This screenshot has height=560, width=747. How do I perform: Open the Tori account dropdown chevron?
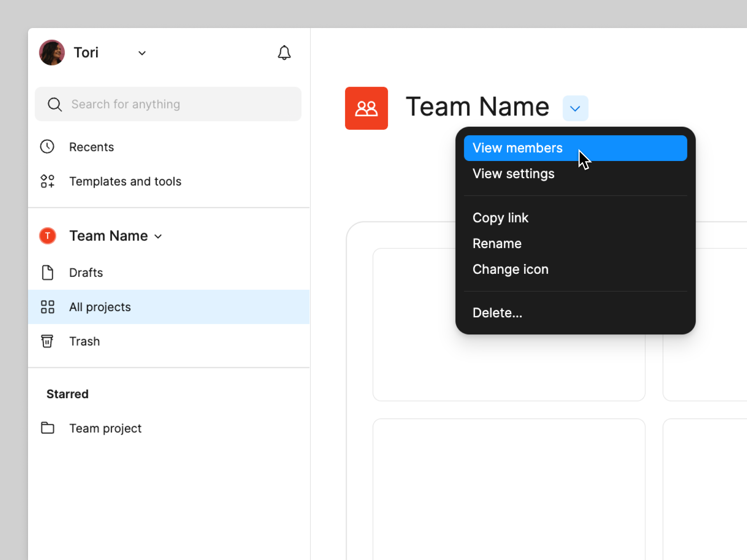(x=142, y=53)
